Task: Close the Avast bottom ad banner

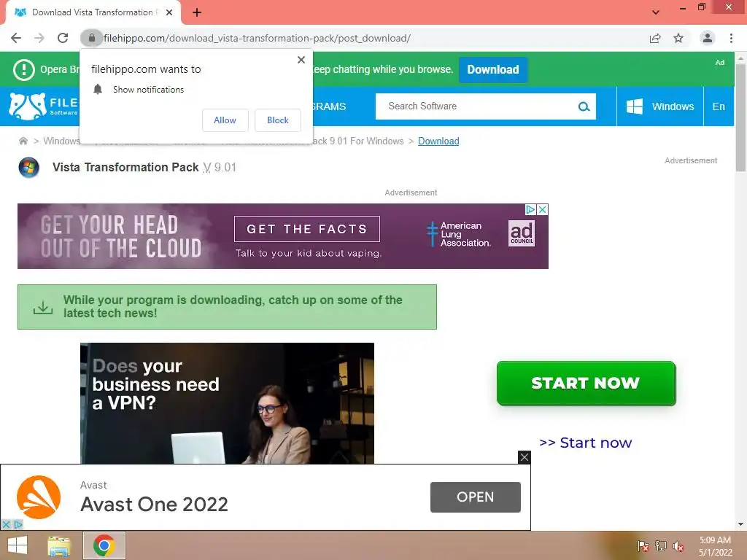Action: point(524,457)
